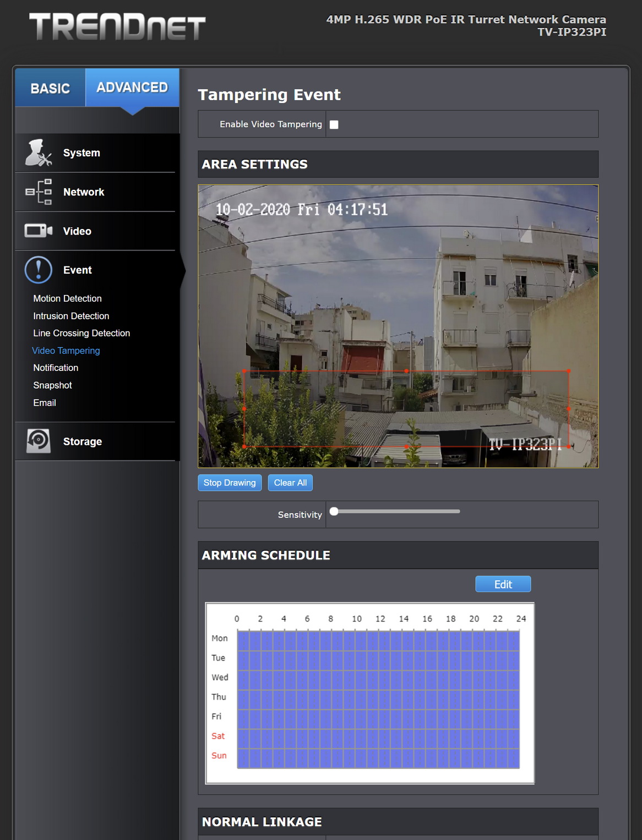Image resolution: width=642 pixels, height=840 pixels.
Task: Click the AREA SETTINGS header
Action: (x=254, y=164)
